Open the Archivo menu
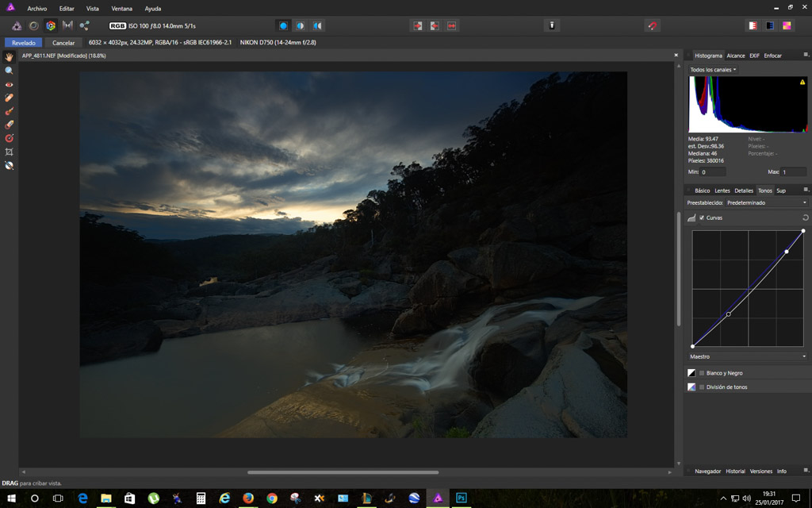The image size is (812, 508). [x=37, y=8]
